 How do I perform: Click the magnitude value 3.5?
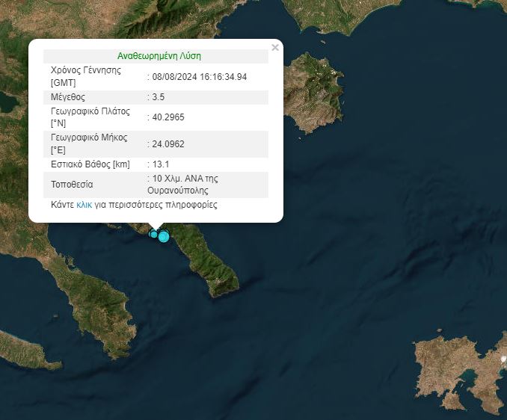[159, 97]
